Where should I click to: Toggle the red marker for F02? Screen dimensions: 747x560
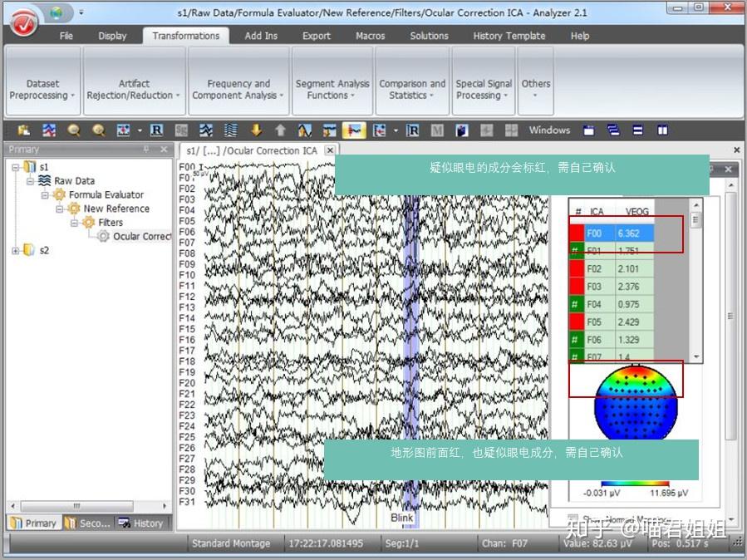click(x=577, y=269)
